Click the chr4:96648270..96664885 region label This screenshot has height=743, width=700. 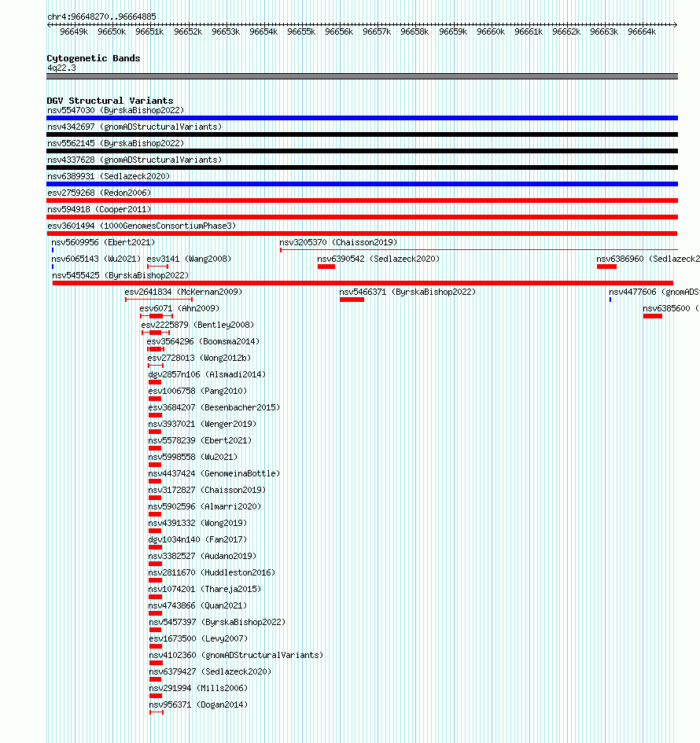click(x=101, y=17)
